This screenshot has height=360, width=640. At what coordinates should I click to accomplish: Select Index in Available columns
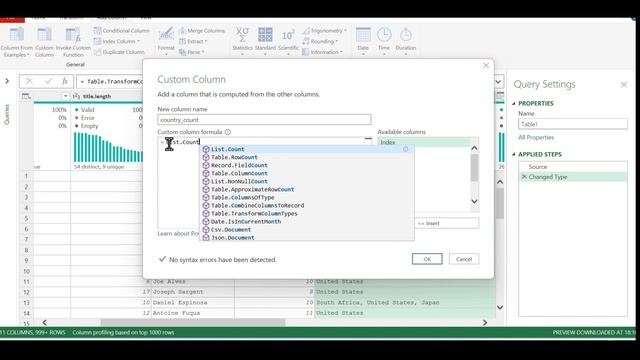point(423,142)
